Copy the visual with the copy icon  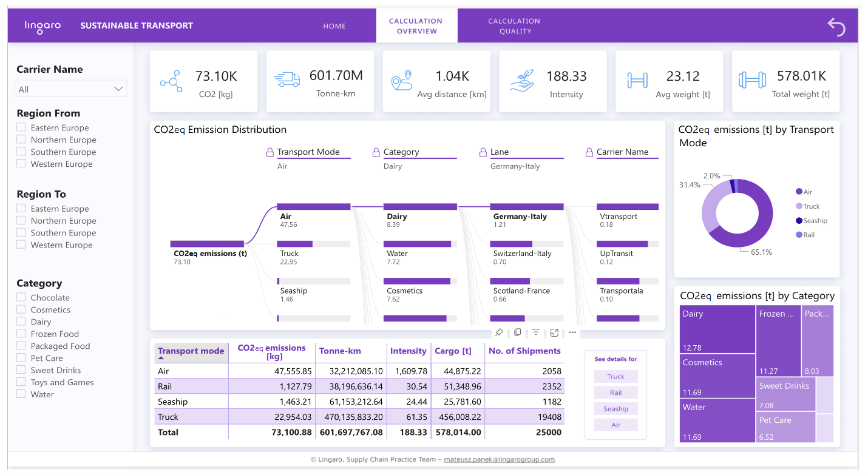click(517, 332)
